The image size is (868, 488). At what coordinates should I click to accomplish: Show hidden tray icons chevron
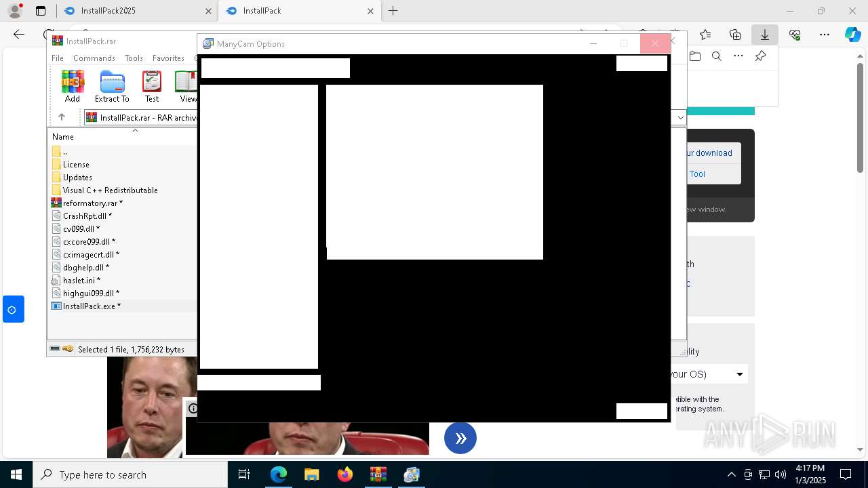731,474
